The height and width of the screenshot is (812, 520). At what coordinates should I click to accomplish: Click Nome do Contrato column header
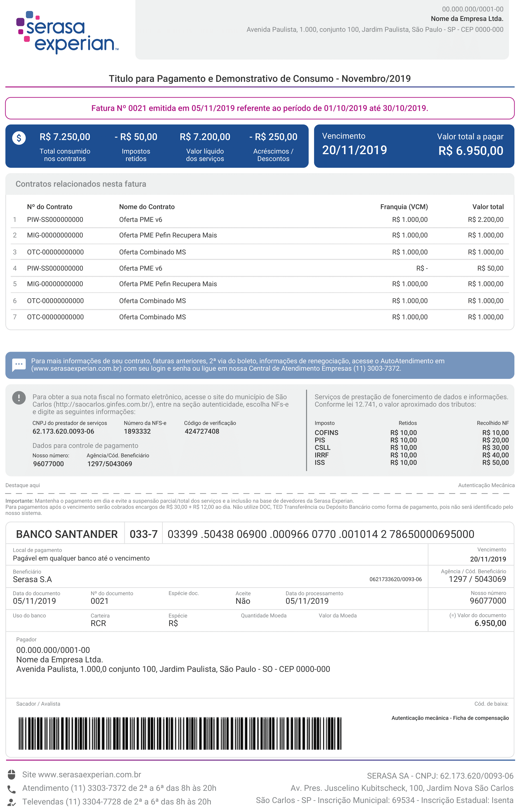pos(147,207)
